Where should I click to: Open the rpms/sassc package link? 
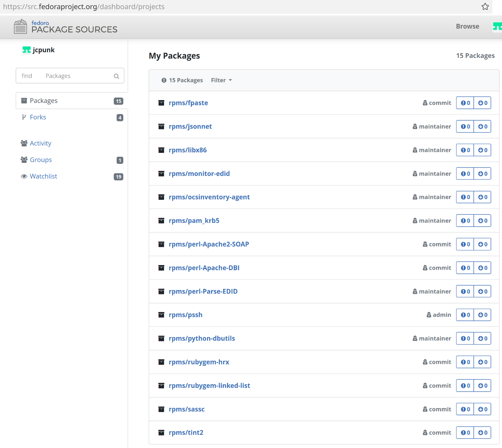tap(187, 409)
